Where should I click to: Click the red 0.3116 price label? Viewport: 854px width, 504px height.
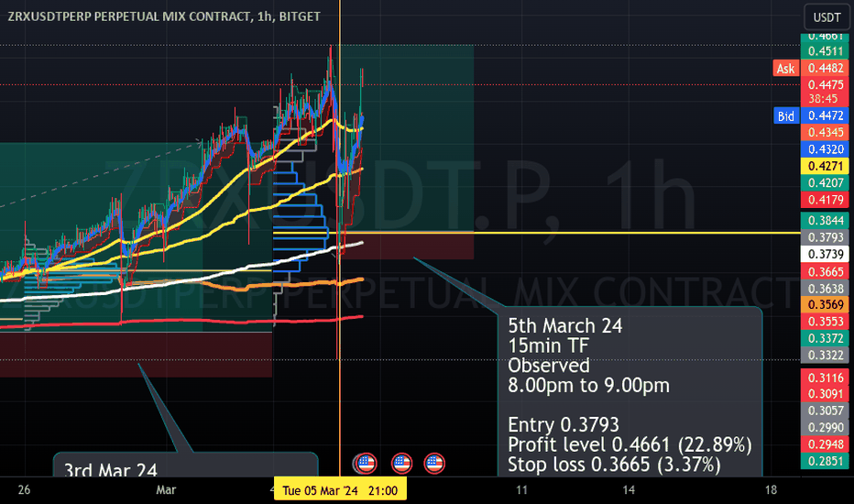(x=825, y=378)
